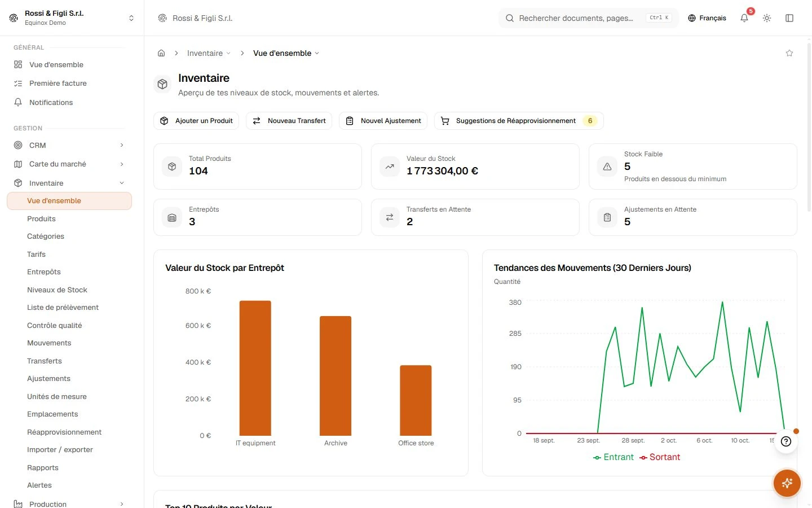
Task: Open Transferts in the sidebar
Action: click(x=69, y=361)
